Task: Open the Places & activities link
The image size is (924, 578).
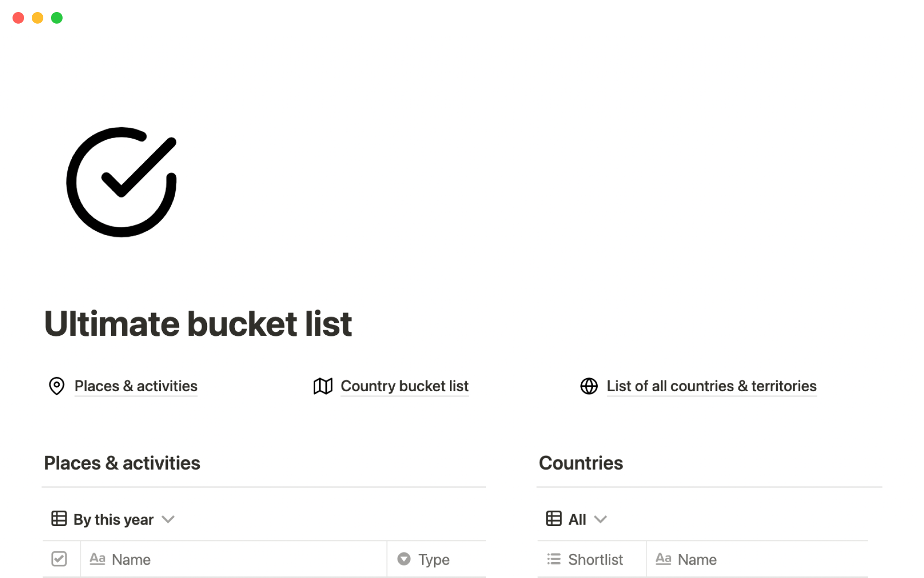Action: (x=136, y=386)
